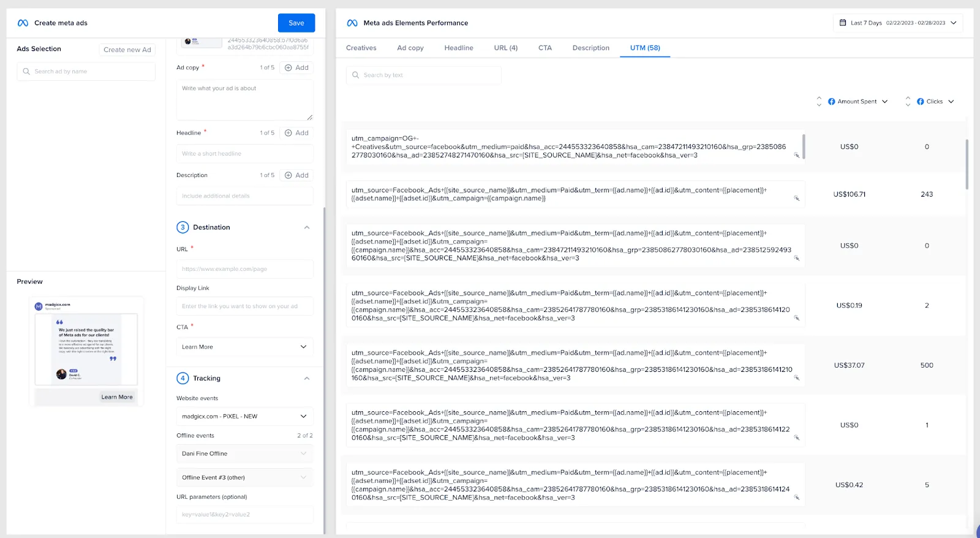Click the 2 of 2 offline events count

point(305,436)
